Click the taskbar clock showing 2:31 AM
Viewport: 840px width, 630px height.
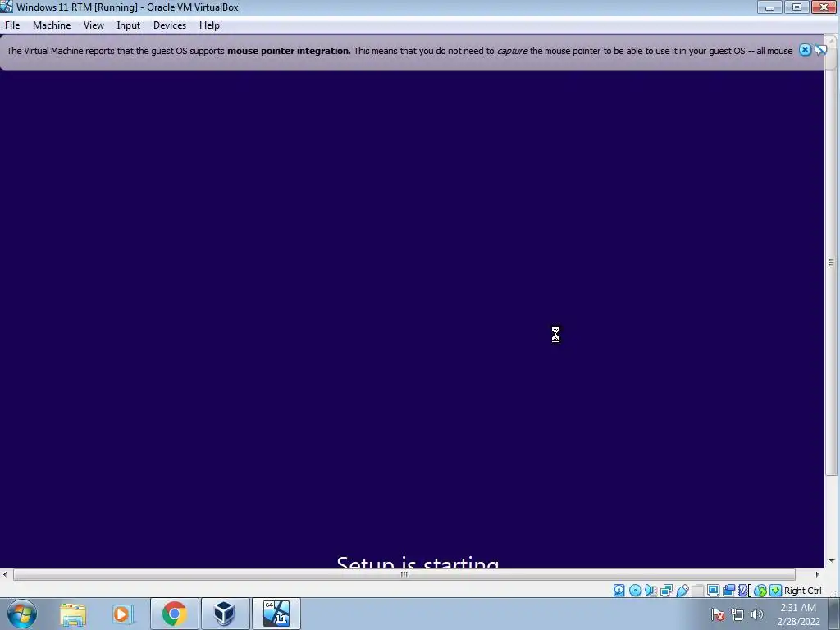pos(798,614)
